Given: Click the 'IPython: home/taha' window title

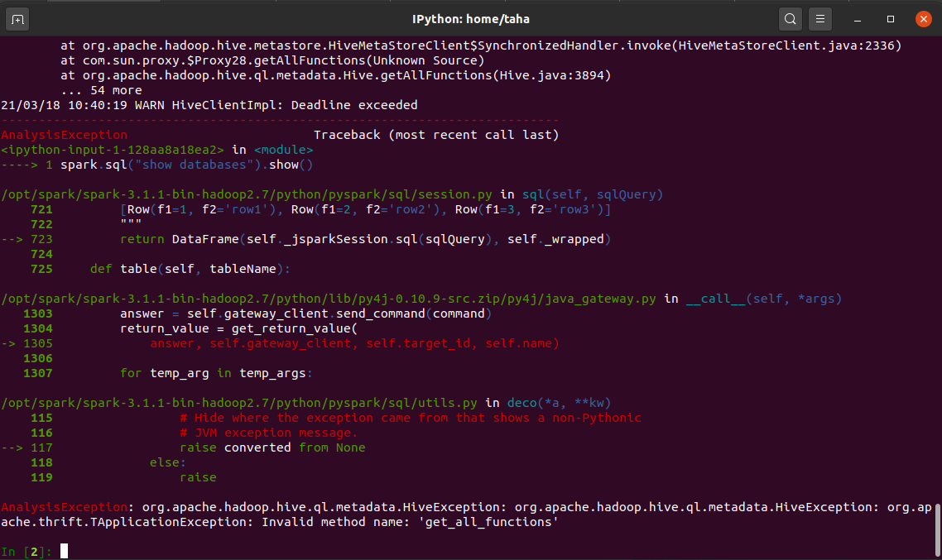Looking at the screenshot, I should coord(470,18).
